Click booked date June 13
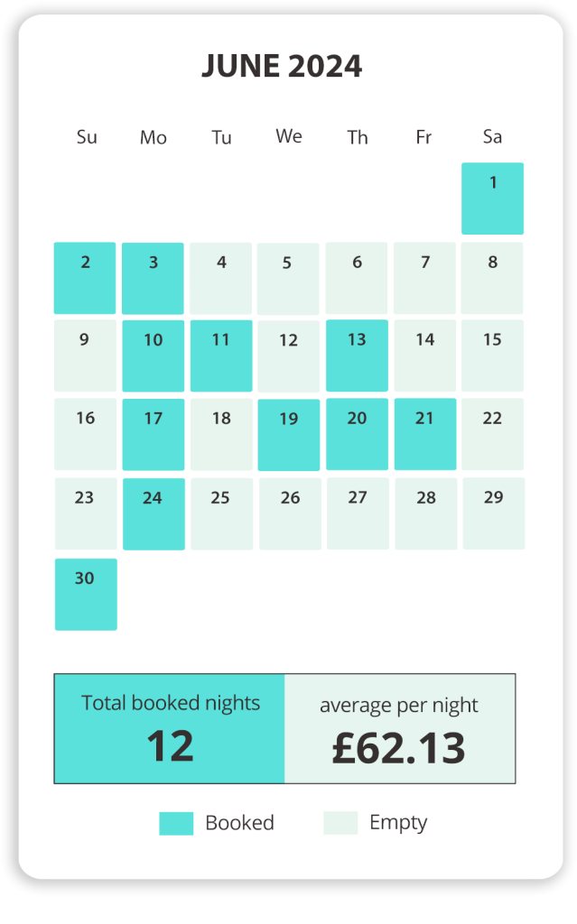This screenshot has width=577, height=924. [357, 356]
